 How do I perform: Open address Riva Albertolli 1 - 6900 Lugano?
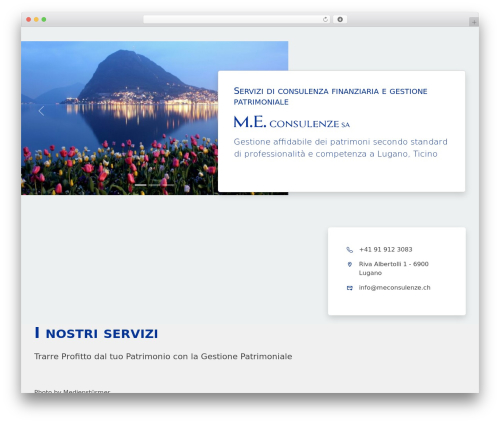click(394, 268)
